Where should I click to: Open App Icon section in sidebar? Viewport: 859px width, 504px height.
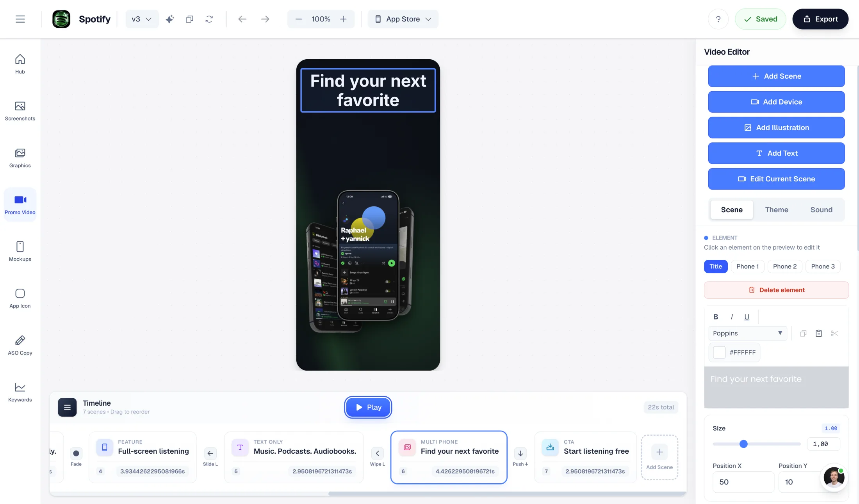20,298
